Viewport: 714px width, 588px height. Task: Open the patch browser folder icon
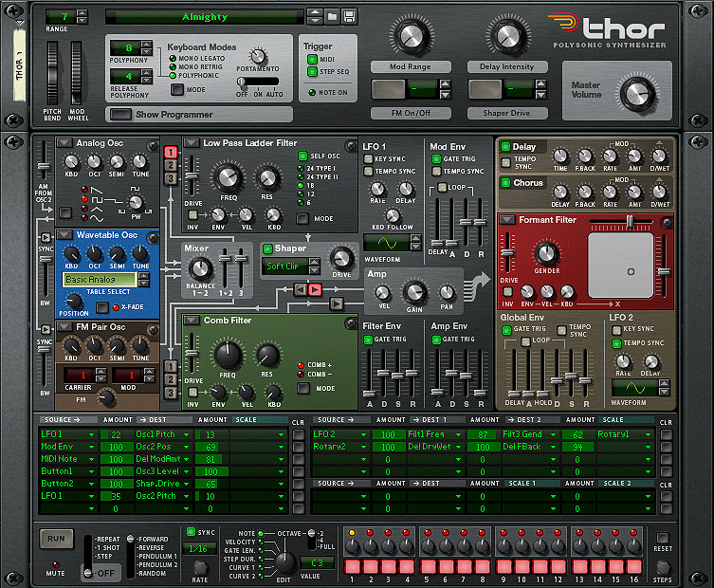pyautogui.click(x=333, y=17)
